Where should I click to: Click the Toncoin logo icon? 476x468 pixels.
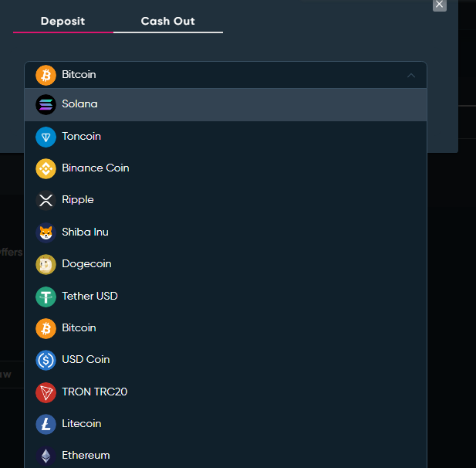pyautogui.click(x=46, y=137)
